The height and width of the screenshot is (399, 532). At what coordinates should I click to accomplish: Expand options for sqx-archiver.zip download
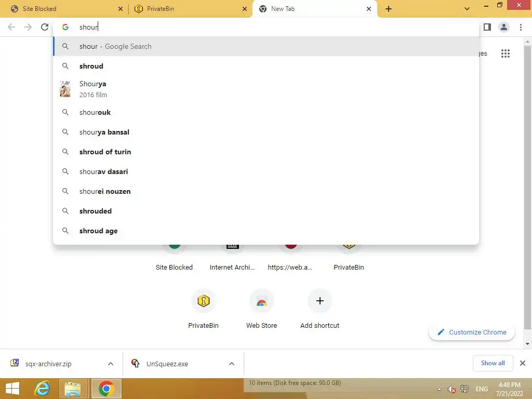111,364
